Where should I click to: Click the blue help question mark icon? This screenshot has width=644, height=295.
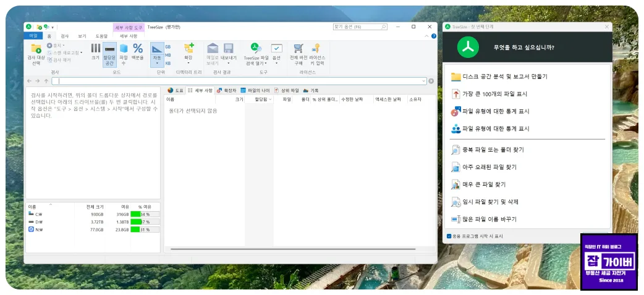point(434,36)
